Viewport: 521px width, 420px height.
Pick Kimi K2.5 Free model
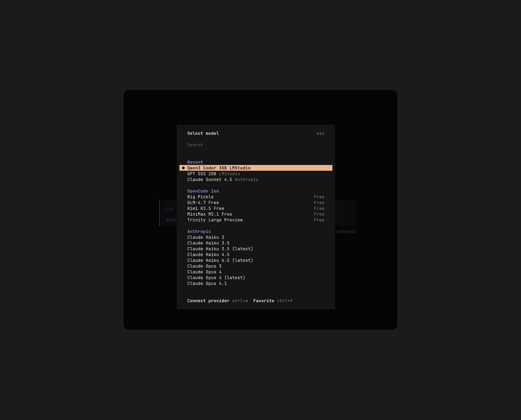205,208
